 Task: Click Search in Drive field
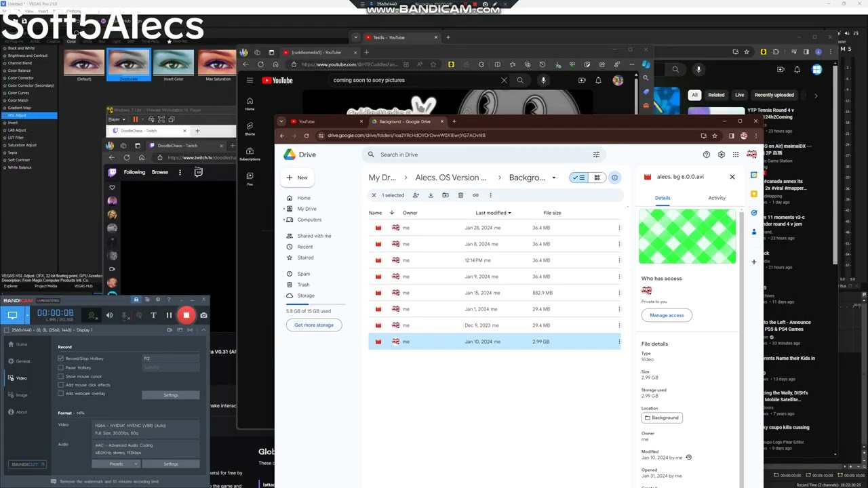483,155
